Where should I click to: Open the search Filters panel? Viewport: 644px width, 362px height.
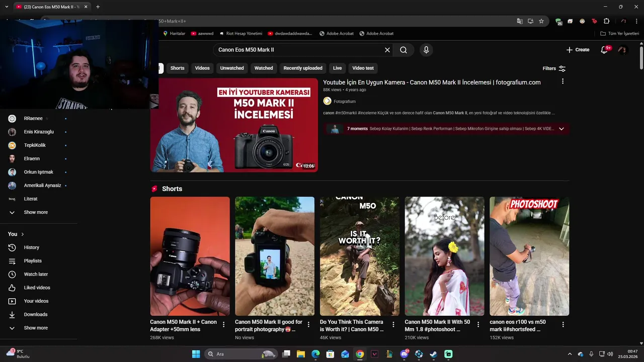tap(554, 68)
